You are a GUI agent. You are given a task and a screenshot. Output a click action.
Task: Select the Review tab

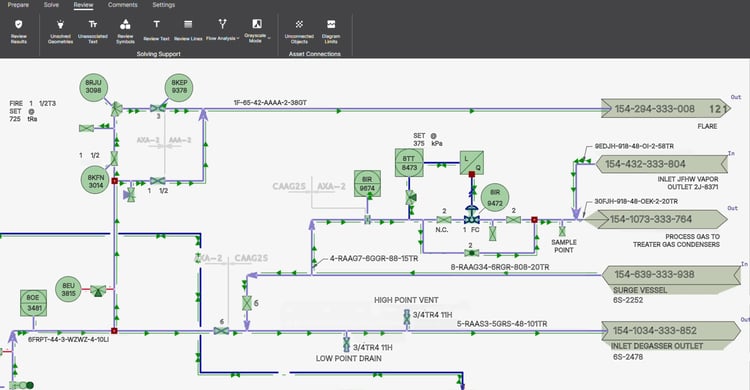tap(83, 5)
